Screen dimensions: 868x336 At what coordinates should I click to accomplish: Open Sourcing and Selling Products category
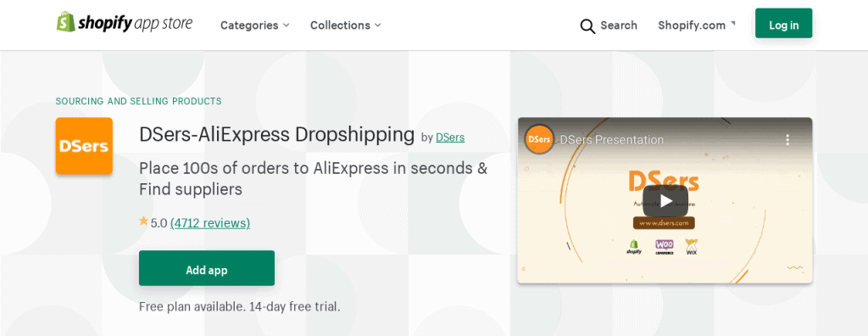[x=138, y=101]
